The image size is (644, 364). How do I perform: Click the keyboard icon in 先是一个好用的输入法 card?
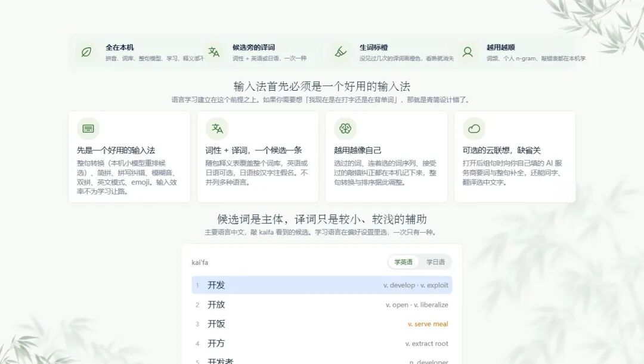click(x=88, y=128)
